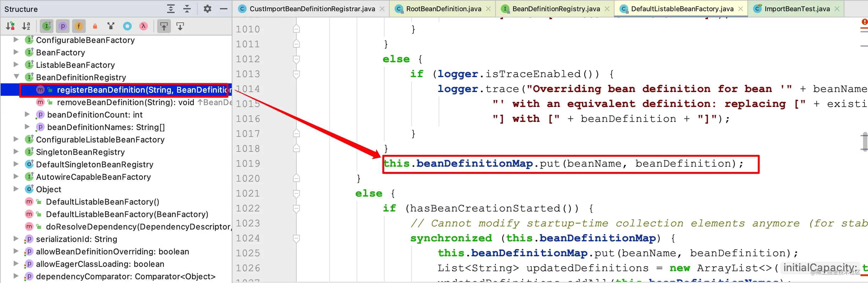Viewport: 868px width, 283px height.
Task: Select DefaultListableBeanFactory() constructor
Action: click(x=116, y=202)
